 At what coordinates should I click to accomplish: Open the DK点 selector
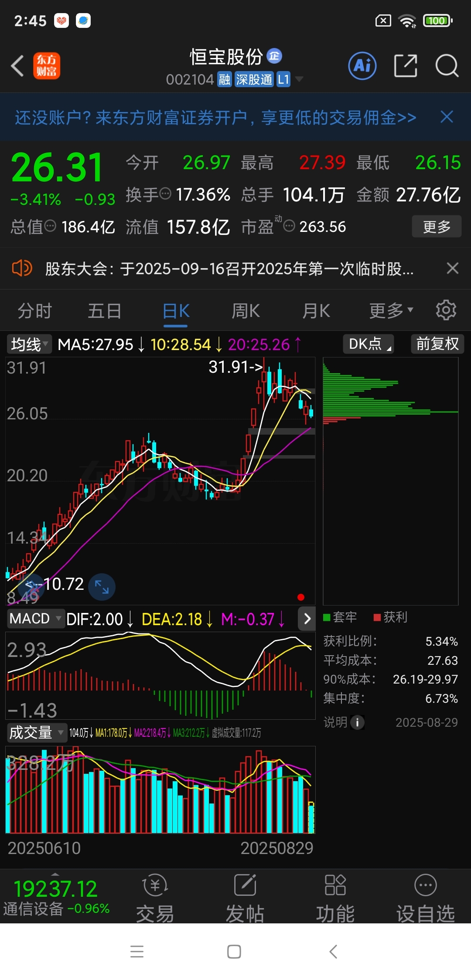point(369,344)
